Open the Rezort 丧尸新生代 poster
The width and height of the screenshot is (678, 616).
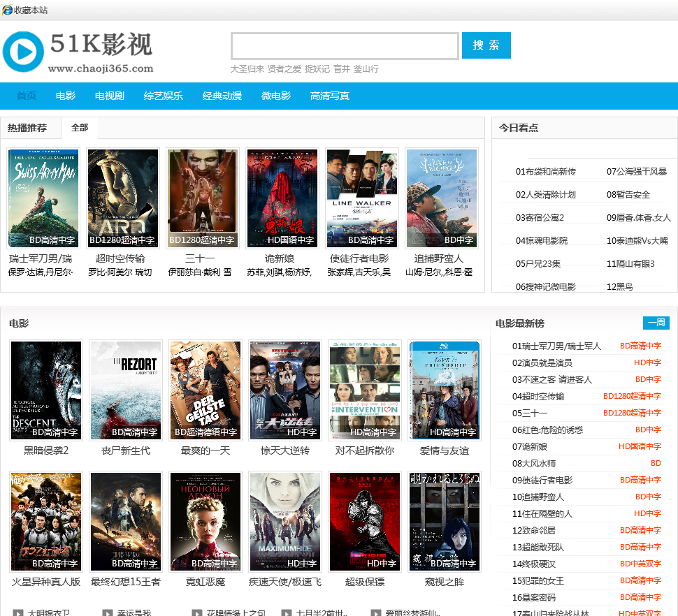click(x=125, y=390)
